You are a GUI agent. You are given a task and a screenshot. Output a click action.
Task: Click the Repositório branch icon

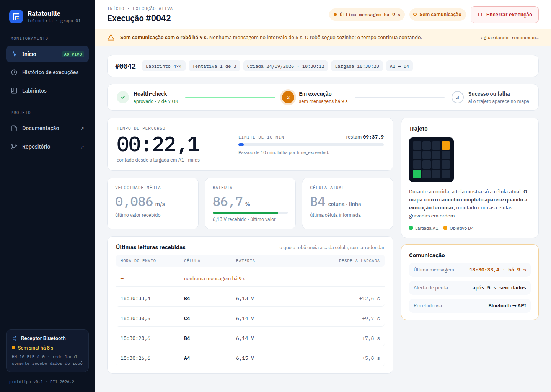(14, 147)
